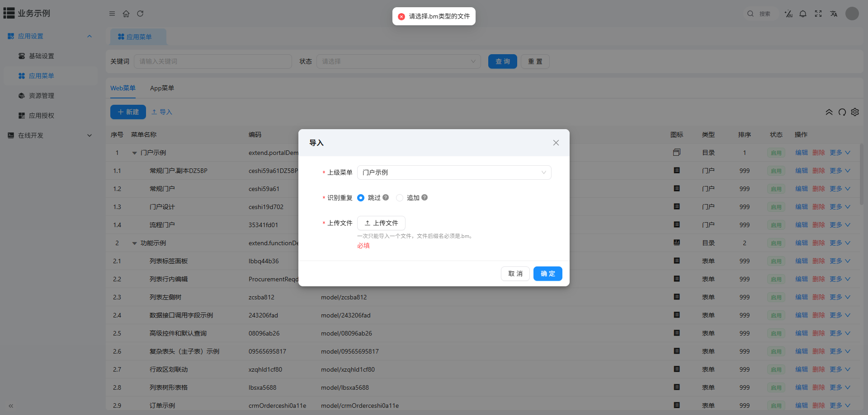Click the refresh icon in top bar

tap(140, 14)
